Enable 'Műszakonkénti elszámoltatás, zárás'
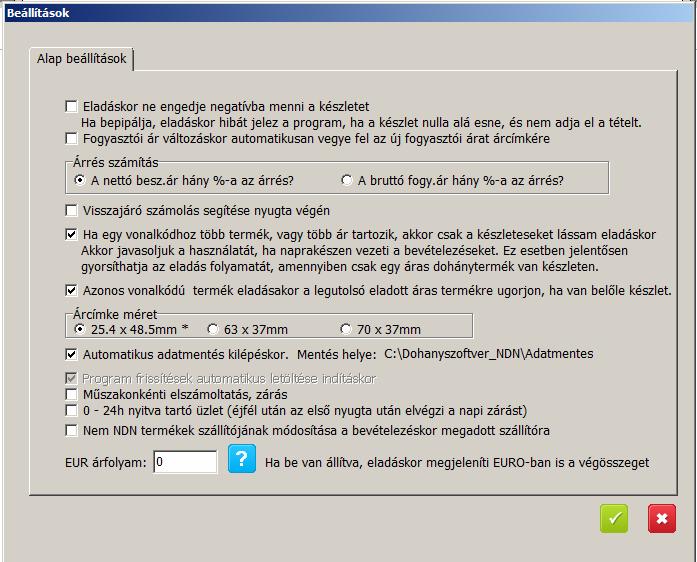 click(71, 394)
